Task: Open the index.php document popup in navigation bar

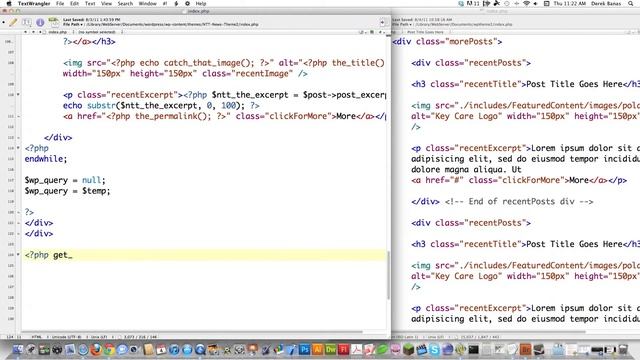Action: [x=58, y=32]
